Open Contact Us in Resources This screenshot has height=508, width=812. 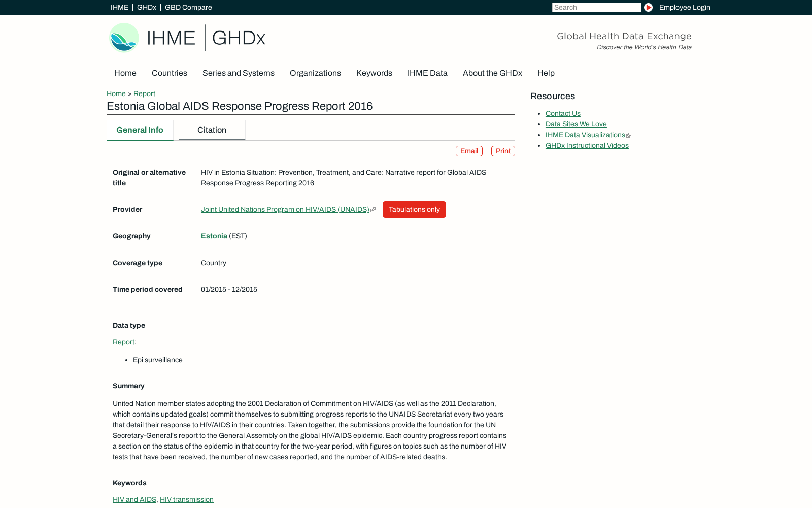[563, 114]
